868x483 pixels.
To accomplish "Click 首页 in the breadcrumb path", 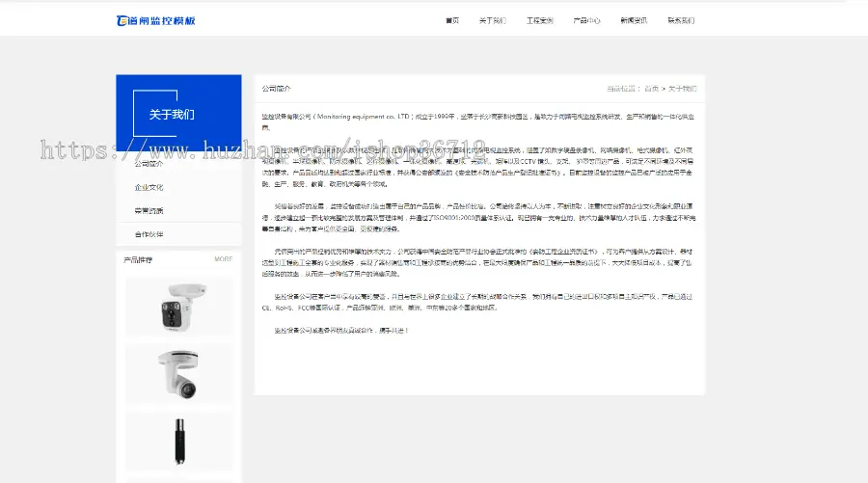I will (652, 89).
